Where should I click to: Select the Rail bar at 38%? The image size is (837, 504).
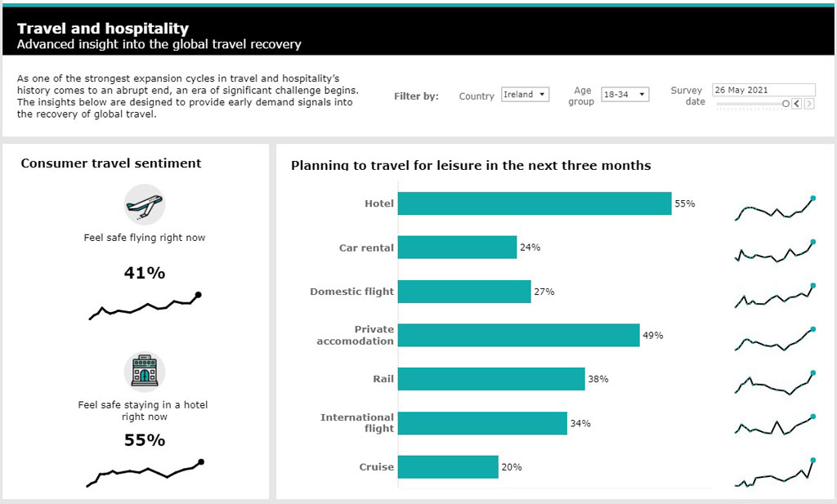491,379
